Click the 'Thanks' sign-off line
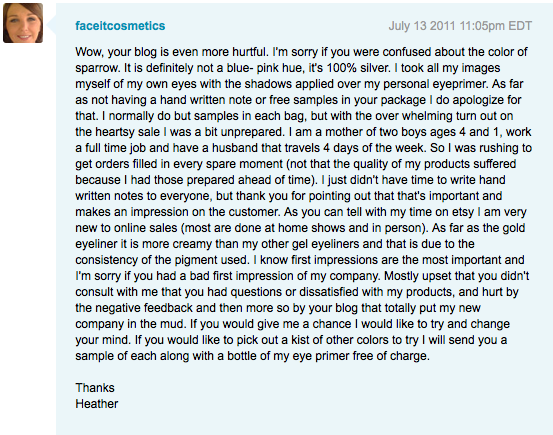The height and width of the screenshot is (435, 553). click(x=95, y=388)
